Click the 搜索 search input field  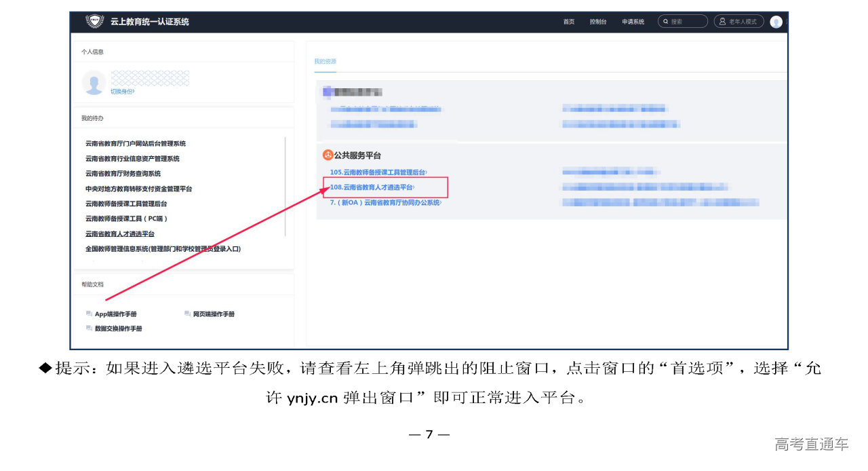(685, 22)
